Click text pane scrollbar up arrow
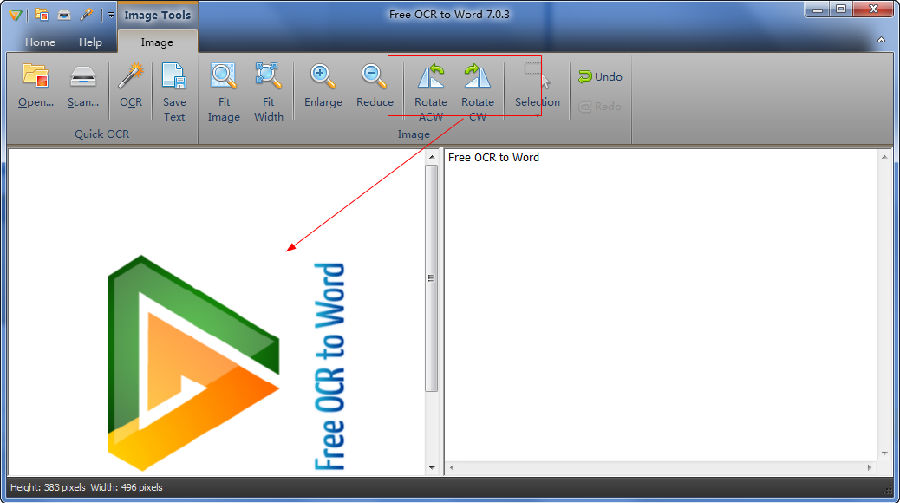 pos(885,157)
